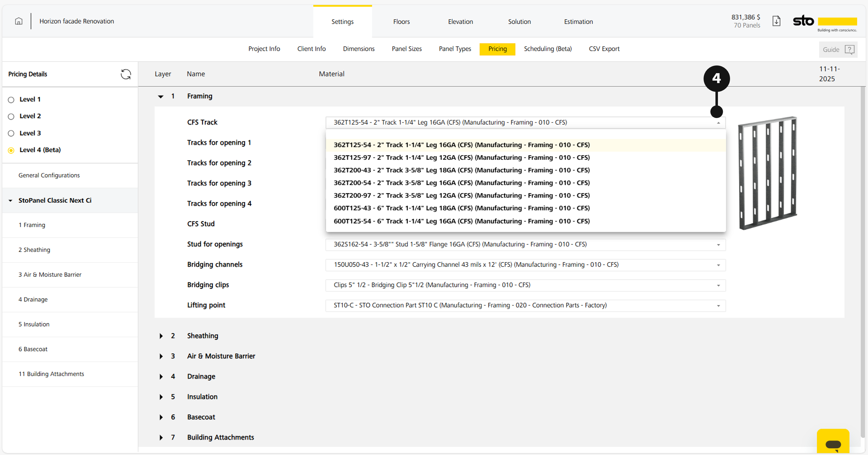Choose the 362T200-54 16GA track option
The image size is (868, 455).
coord(525,183)
